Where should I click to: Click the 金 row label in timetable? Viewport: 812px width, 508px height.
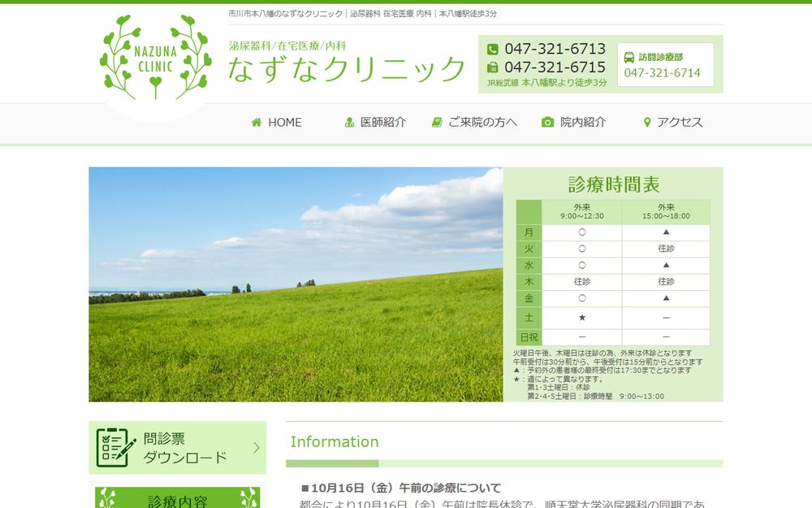(x=529, y=298)
